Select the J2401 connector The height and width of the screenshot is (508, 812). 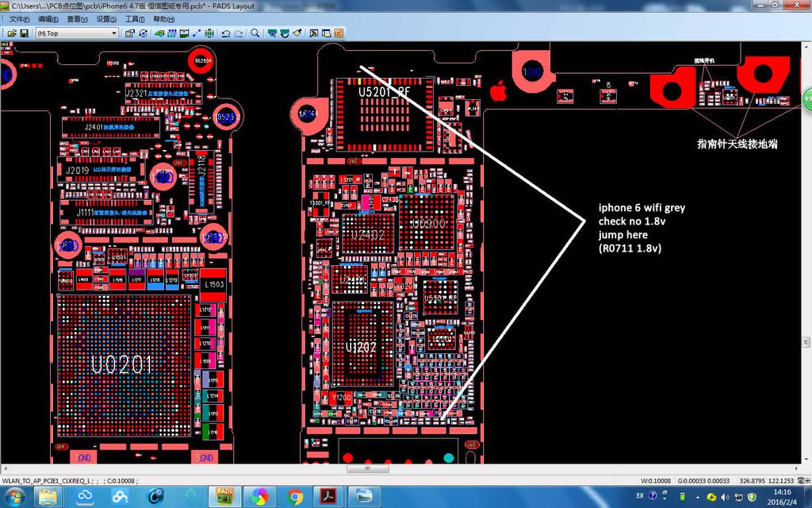pos(111,127)
